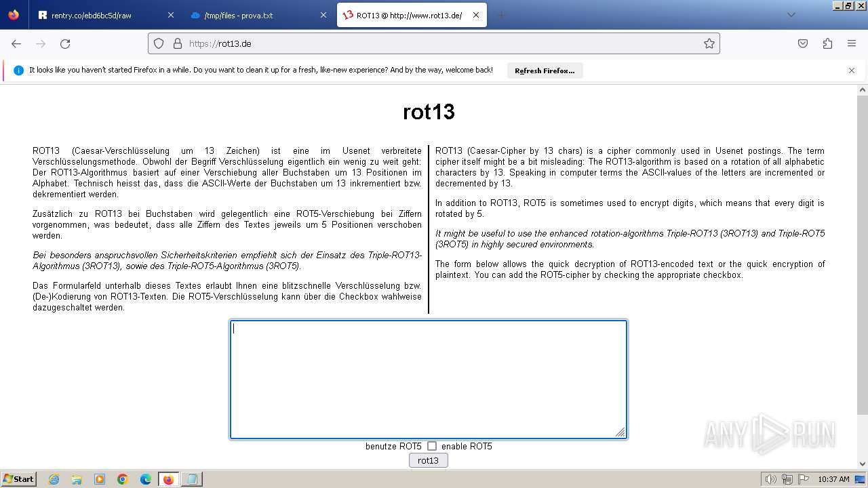This screenshot has height=488, width=868.
Task: Enable the ROT5 checkbox
Action: [x=432, y=446]
